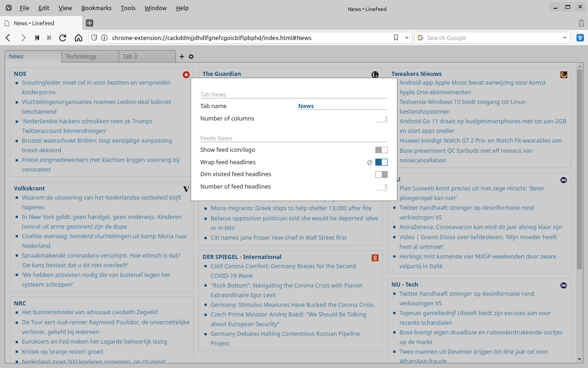Add a new Linefeed tab with plus
Screen dimensions: 588x368
(182, 57)
